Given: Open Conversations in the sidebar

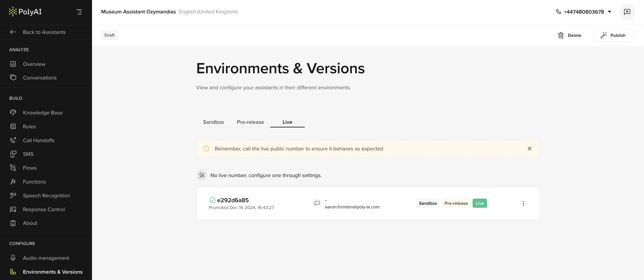Looking at the screenshot, I should pos(39,78).
